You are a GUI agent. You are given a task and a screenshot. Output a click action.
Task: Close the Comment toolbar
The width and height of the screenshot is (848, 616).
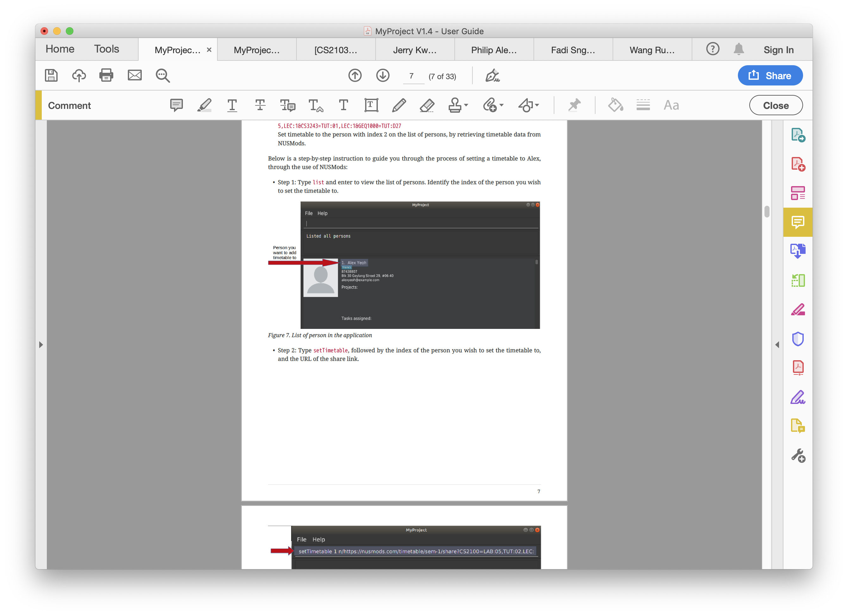[776, 105]
